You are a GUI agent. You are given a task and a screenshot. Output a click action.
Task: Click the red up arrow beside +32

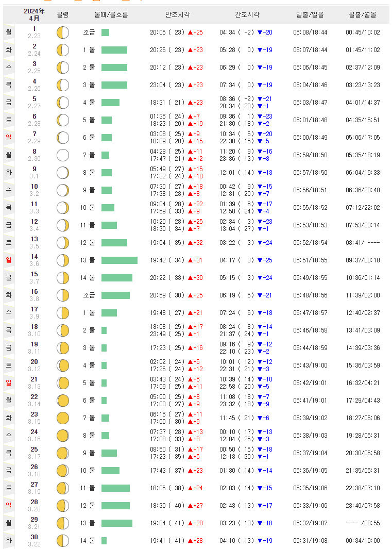pyautogui.click(x=190, y=243)
